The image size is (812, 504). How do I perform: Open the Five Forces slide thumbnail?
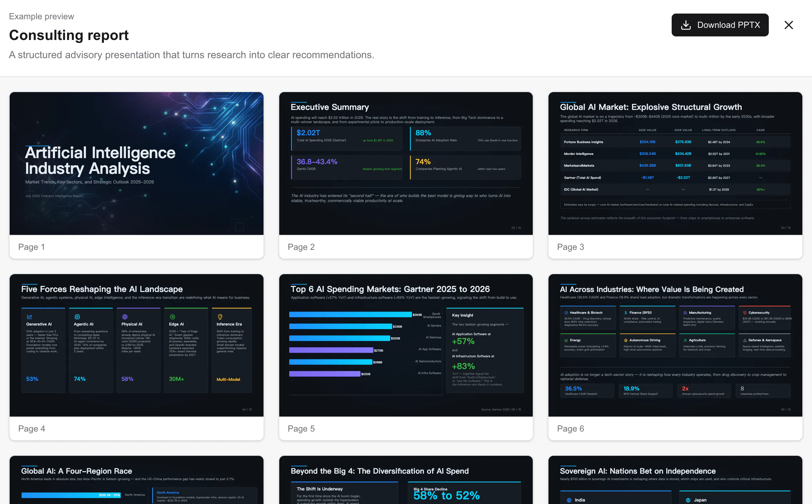(x=136, y=345)
